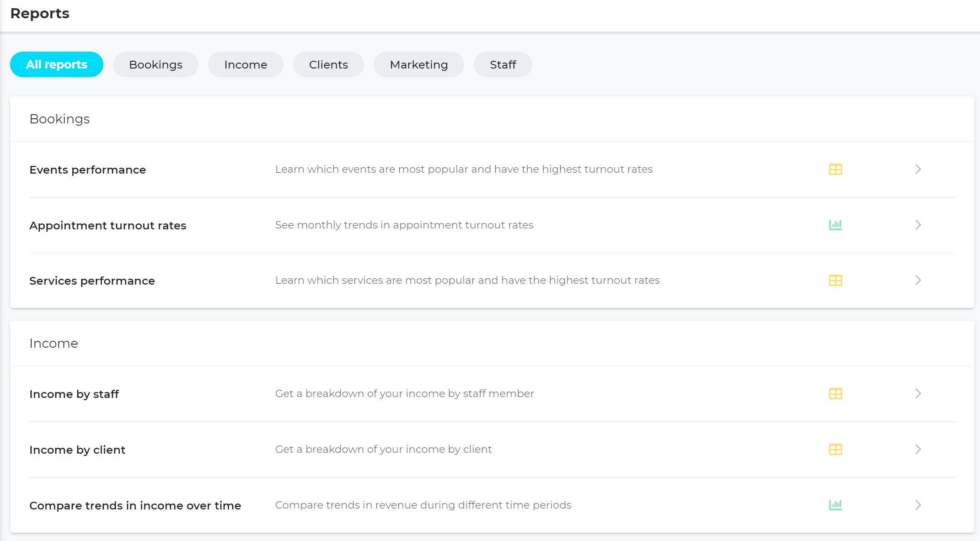Screen dimensions: 980x541
Task: Click 'Compare trends in revenue during different time periods'
Action: pyautogui.click(x=423, y=505)
